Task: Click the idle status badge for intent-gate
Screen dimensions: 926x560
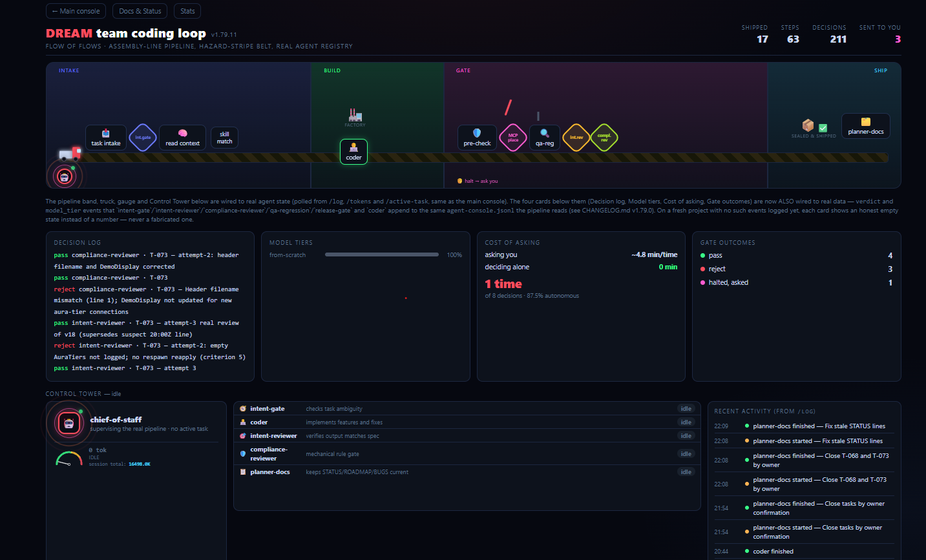Action: pyautogui.click(x=686, y=409)
